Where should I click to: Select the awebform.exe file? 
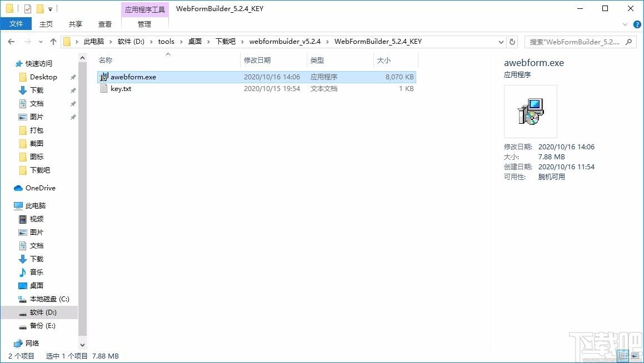(257, 77)
